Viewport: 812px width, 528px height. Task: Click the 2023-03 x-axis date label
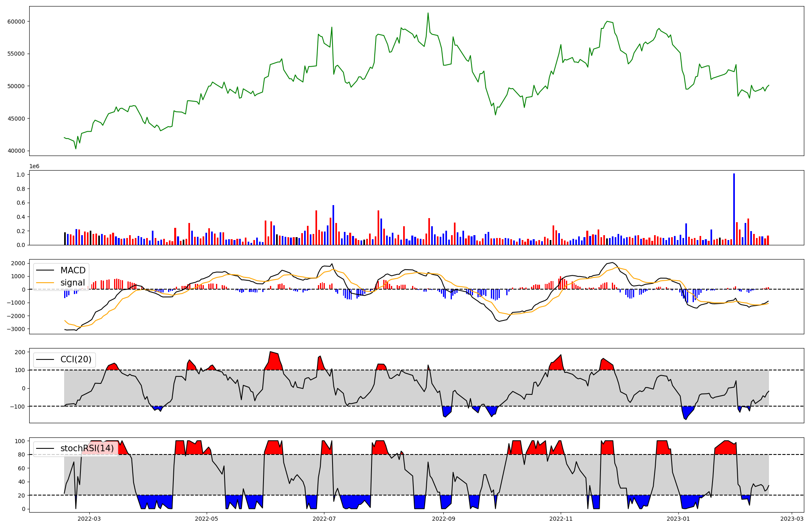click(792, 518)
